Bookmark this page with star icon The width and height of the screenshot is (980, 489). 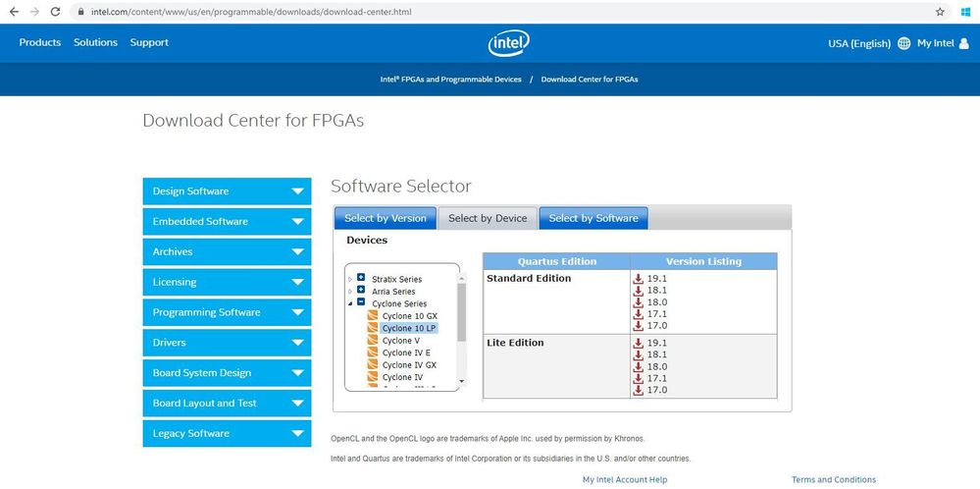pyautogui.click(x=940, y=12)
